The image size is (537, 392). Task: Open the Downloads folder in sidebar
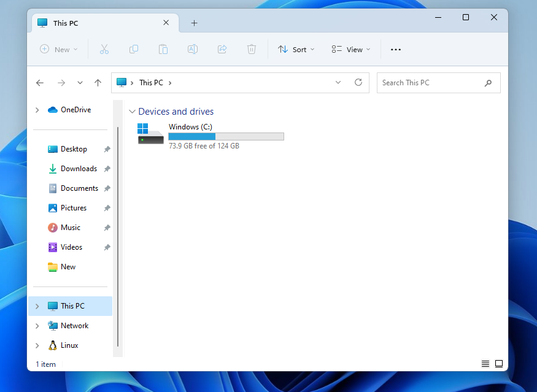tap(79, 169)
